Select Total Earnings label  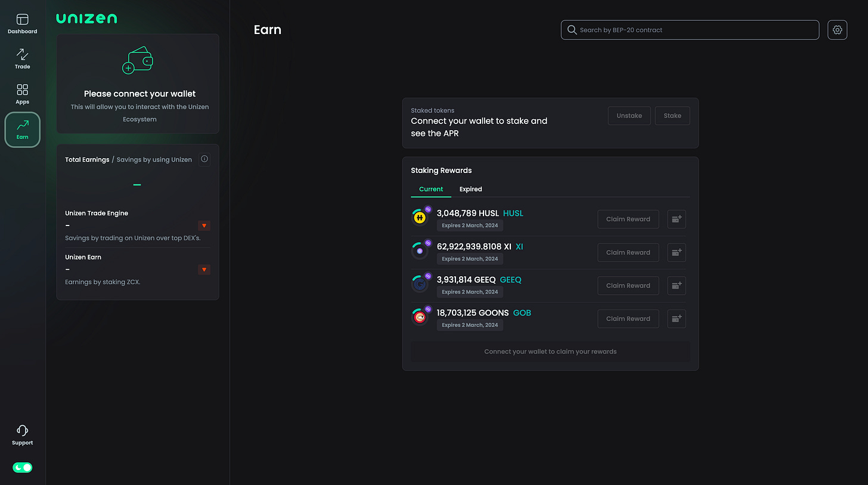(87, 159)
